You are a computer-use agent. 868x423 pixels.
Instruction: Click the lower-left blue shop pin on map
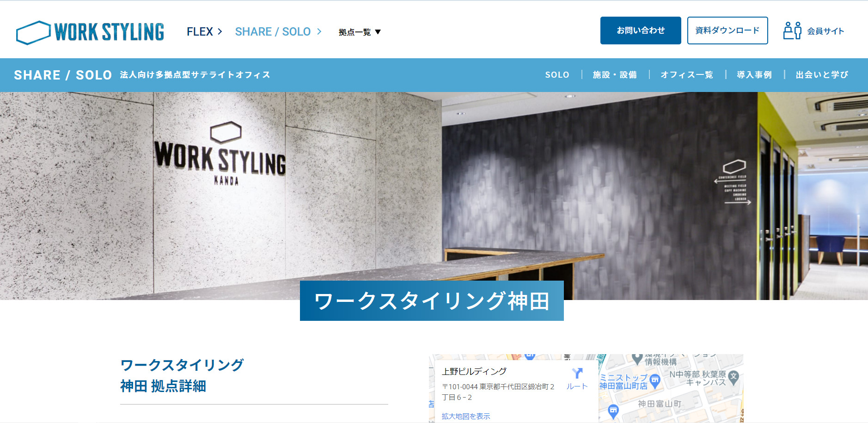click(x=613, y=411)
